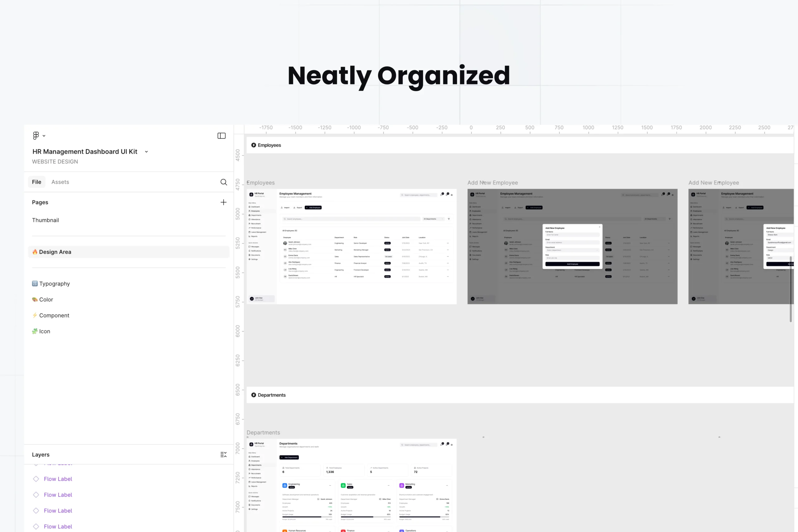This screenshot has height=532, width=798.
Task: Click the first fully visible Flow Label diamond icon
Action: (36, 479)
